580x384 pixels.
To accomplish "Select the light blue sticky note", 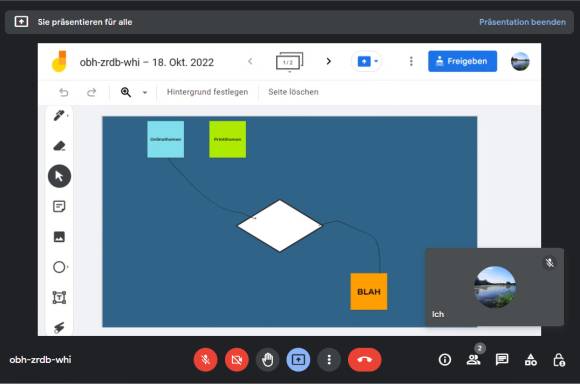I will click(x=165, y=139).
